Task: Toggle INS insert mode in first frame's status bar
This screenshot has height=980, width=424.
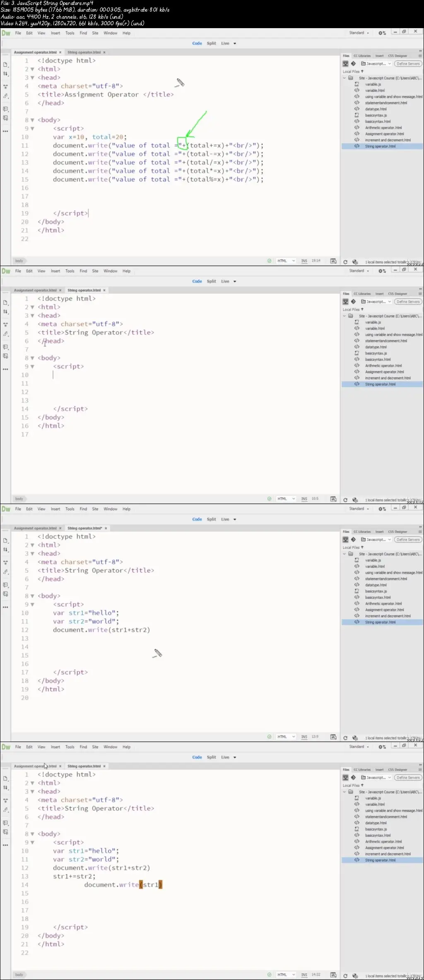Action: 304,261
